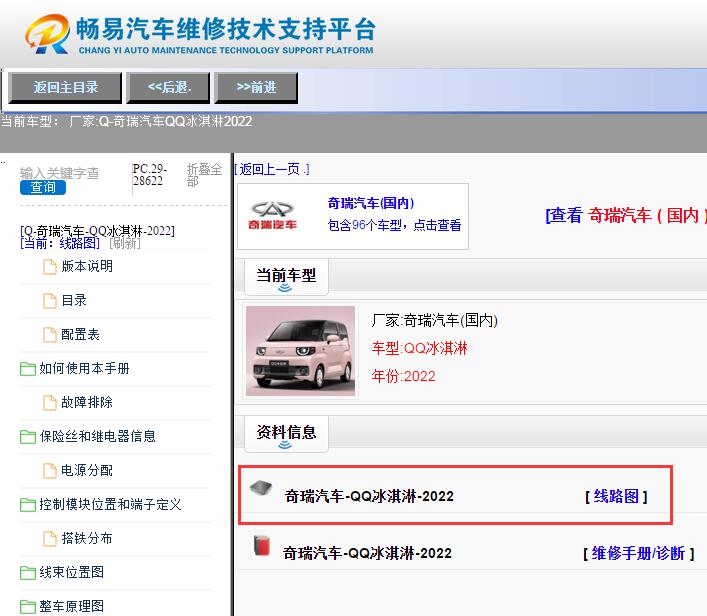This screenshot has height=616, width=707.
Task: Go back with the <<后退 button
Action: (x=168, y=87)
